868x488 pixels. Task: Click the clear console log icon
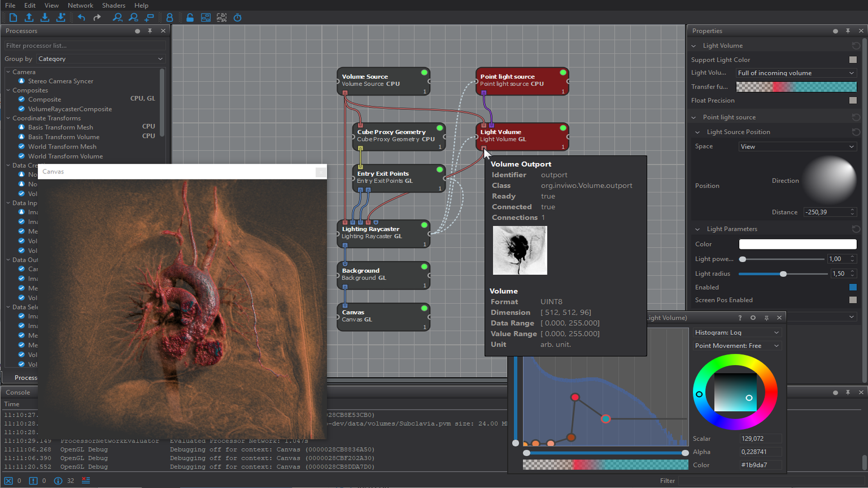(86, 480)
